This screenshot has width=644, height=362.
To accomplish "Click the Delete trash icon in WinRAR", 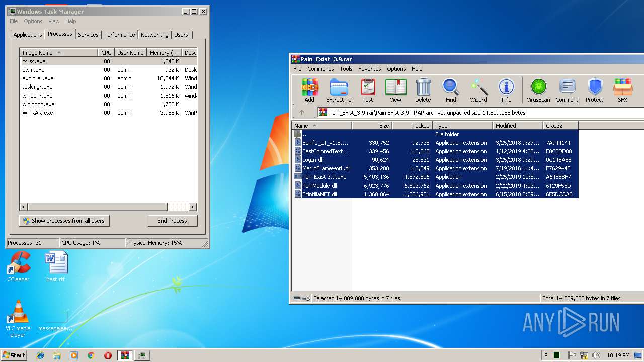I will pos(423,90).
